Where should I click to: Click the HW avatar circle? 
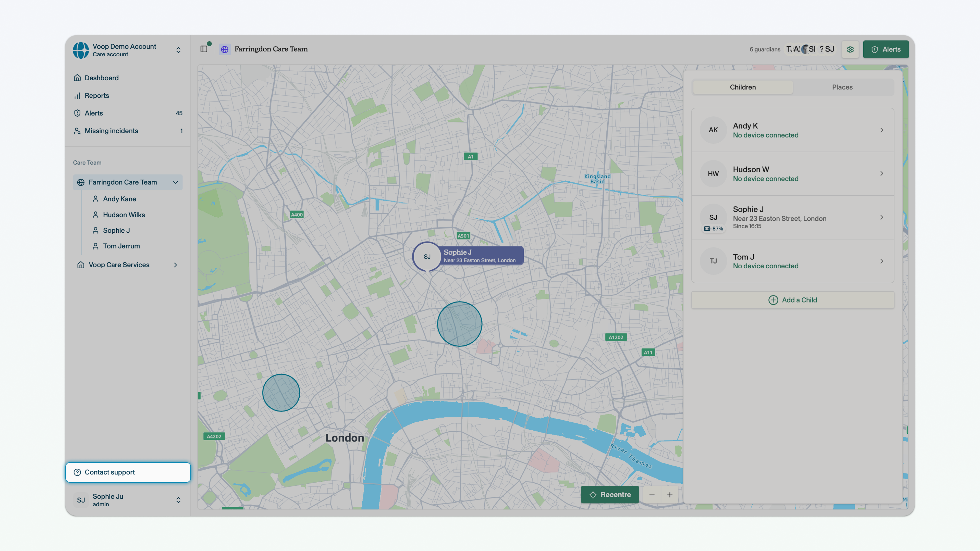pos(713,174)
